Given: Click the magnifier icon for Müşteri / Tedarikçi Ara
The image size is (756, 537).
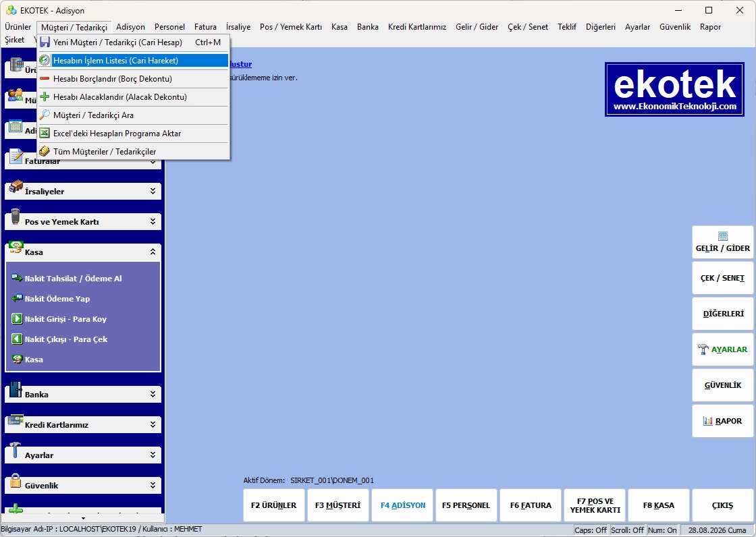Looking at the screenshot, I should 45,115.
